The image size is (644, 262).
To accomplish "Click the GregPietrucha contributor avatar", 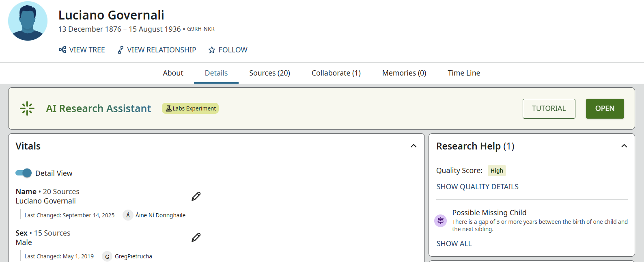I will [x=107, y=256].
